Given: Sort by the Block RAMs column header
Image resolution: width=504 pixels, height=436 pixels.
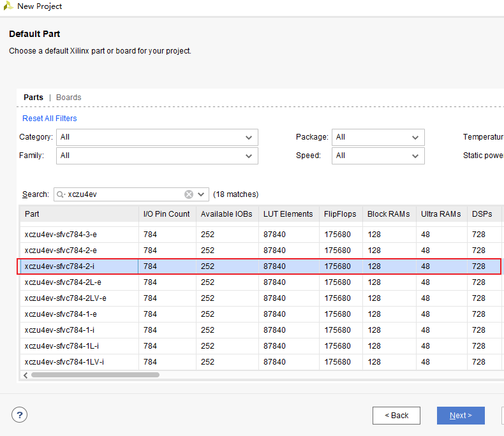Looking at the screenshot, I should (x=389, y=214).
